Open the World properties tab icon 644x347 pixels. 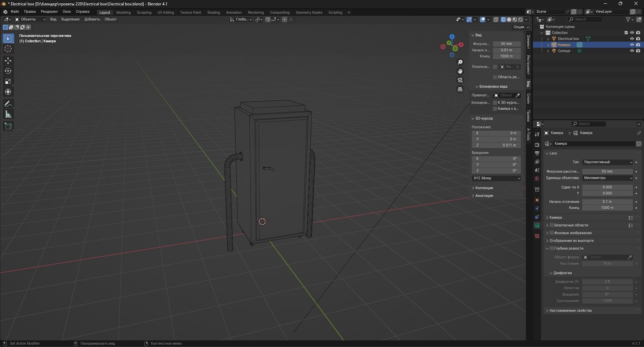537,178
